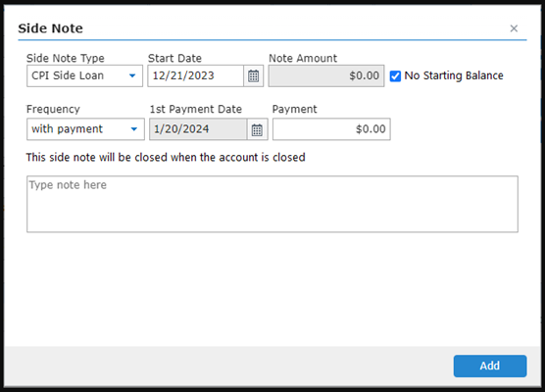Focus the Payment amount field

(x=331, y=129)
